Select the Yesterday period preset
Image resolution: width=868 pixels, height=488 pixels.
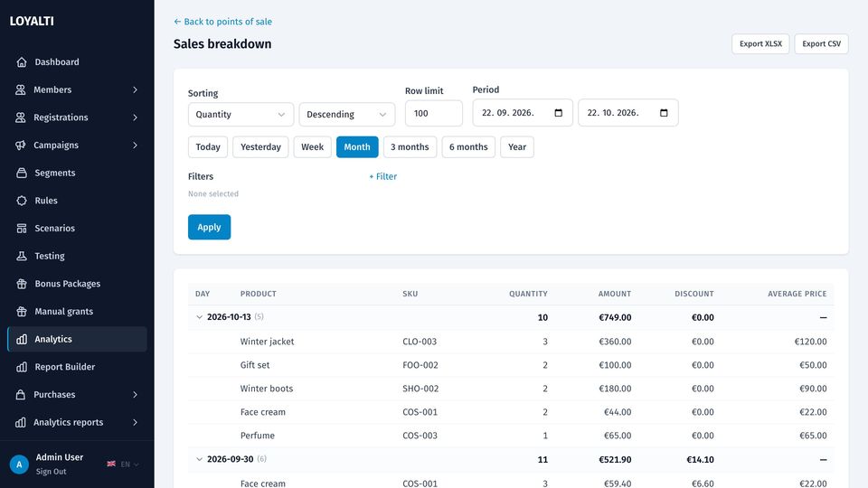point(260,147)
